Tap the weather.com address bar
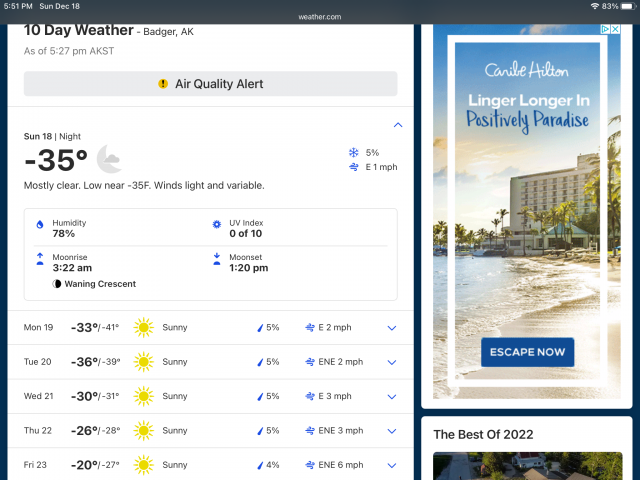This screenshot has height=480, width=640. tap(320, 17)
